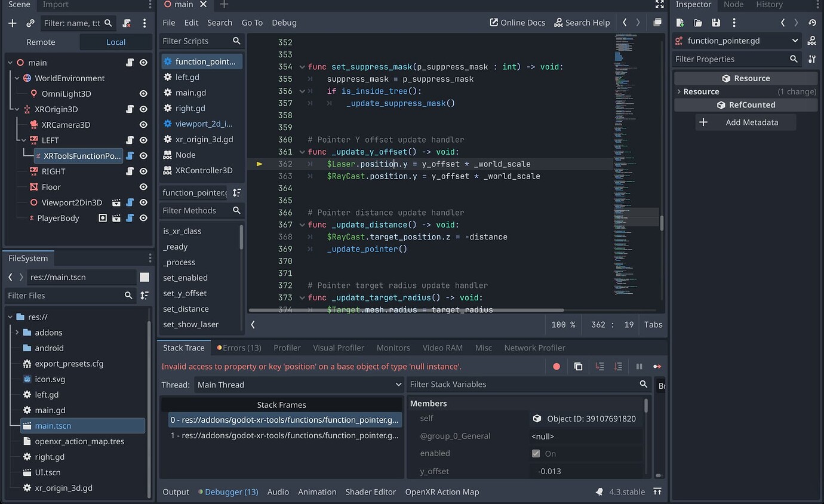Hide the OmniLight3D node with its eye toggle
The width and height of the screenshot is (824, 504).
click(143, 94)
